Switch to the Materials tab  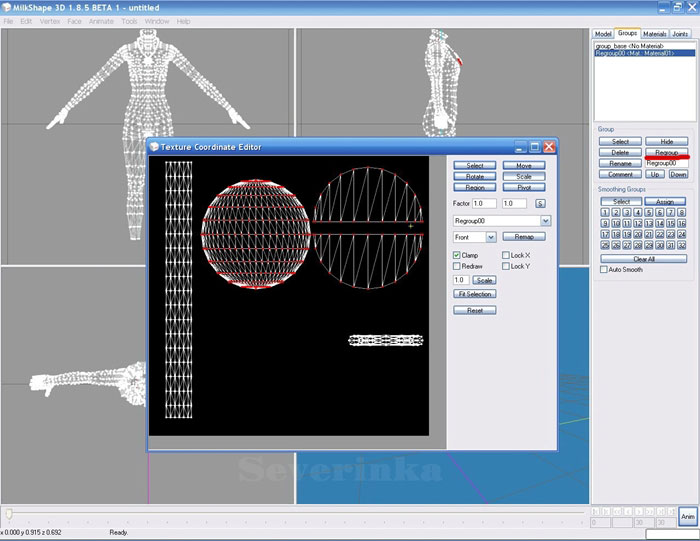pos(654,34)
